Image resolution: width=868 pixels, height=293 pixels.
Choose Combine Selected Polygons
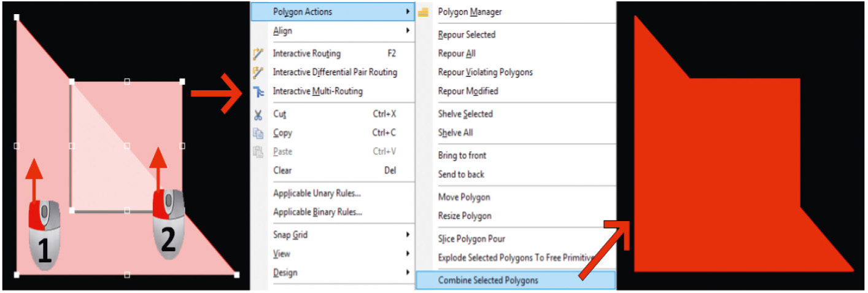[x=488, y=281]
